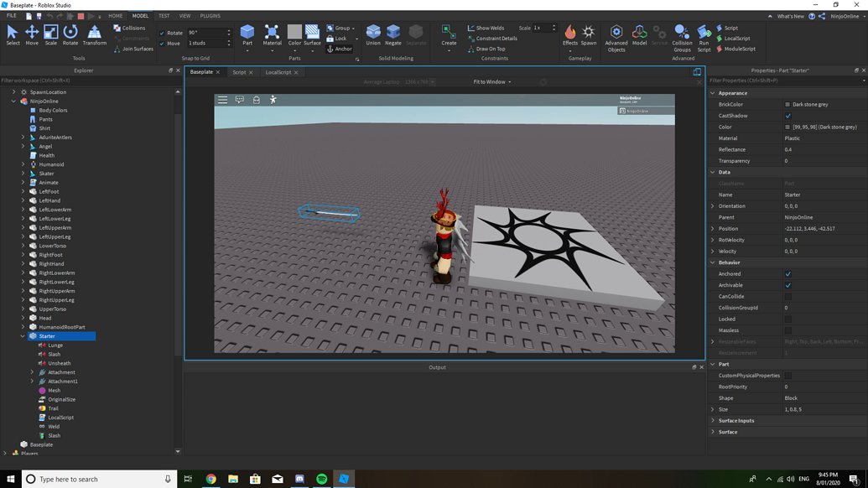Open the What's New link
The image size is (868, 488).
pyautogui.click(x=791, y=16)
